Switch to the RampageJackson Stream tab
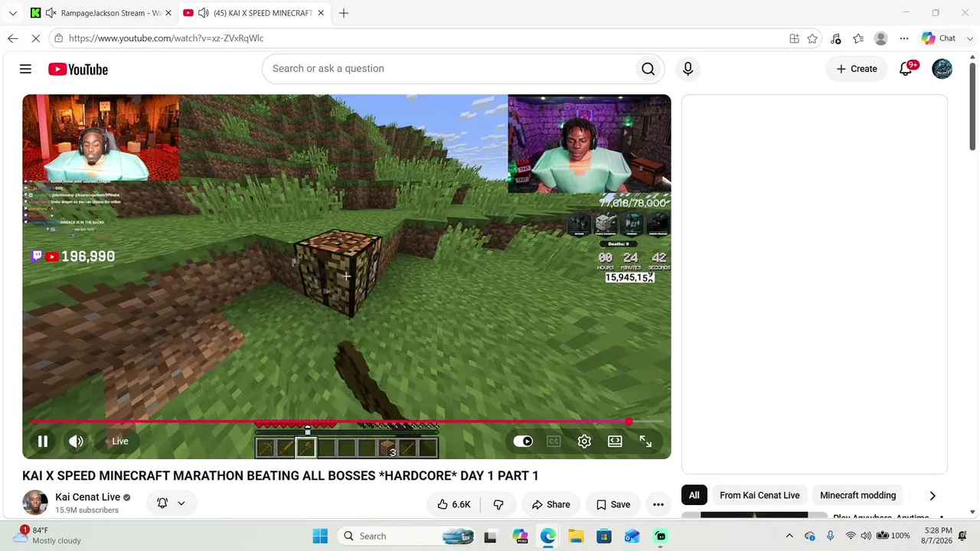 pos(101,13)
